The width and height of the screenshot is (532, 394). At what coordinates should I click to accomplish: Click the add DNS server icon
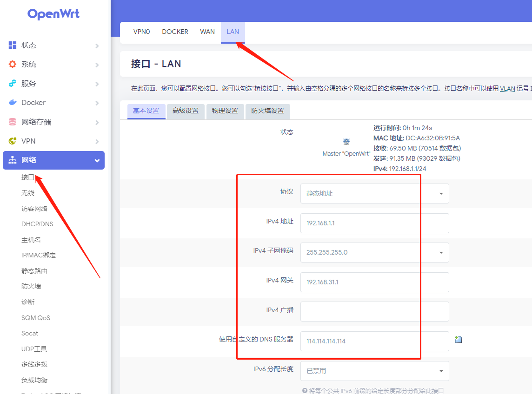[459, 340]
